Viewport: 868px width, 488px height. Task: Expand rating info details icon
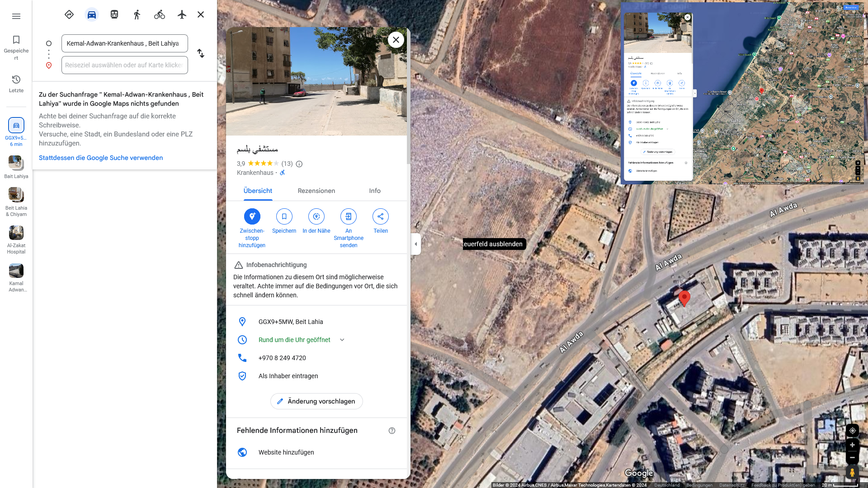point(299,164)
